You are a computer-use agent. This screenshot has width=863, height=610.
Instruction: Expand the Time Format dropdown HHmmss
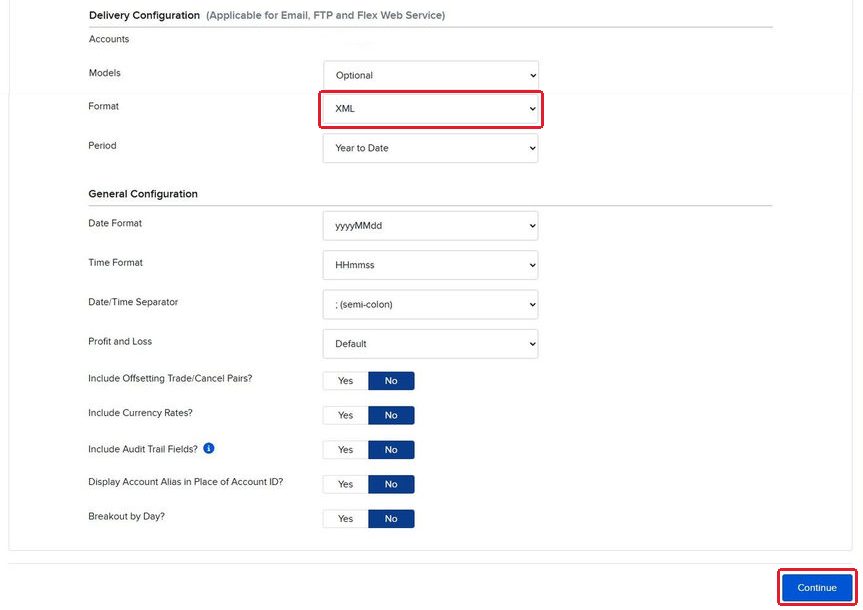(430, 265)
